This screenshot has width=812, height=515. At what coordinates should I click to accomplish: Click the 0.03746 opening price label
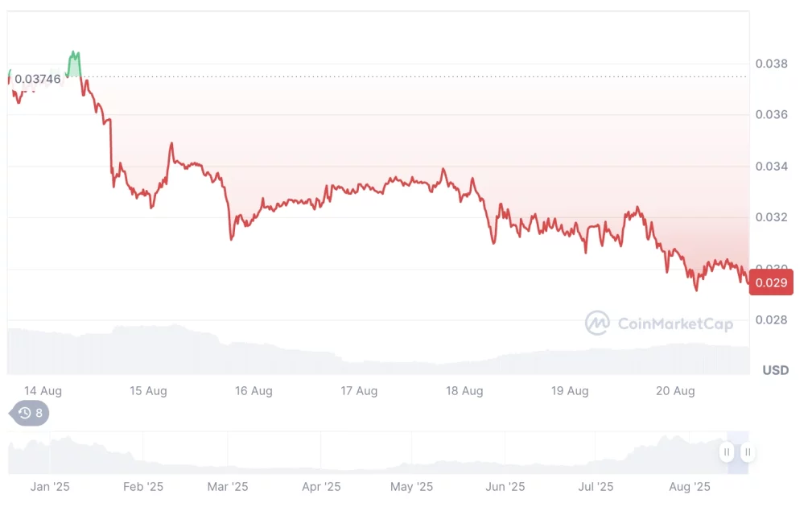(37, 79)
